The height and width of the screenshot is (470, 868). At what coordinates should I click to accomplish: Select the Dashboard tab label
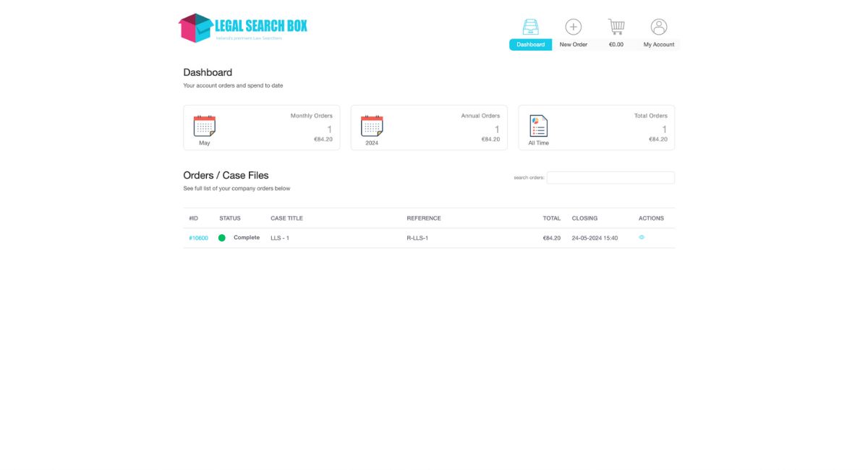(x=530, y=45)
